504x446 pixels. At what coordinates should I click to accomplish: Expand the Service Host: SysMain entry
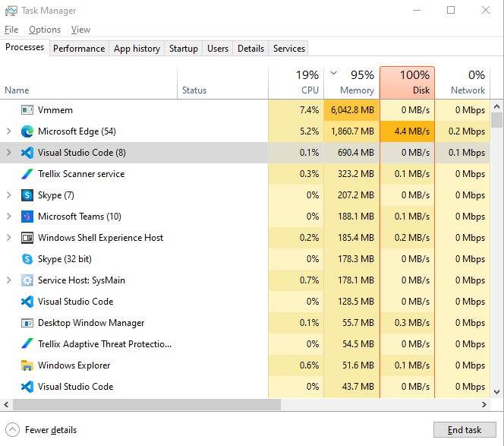9,280
